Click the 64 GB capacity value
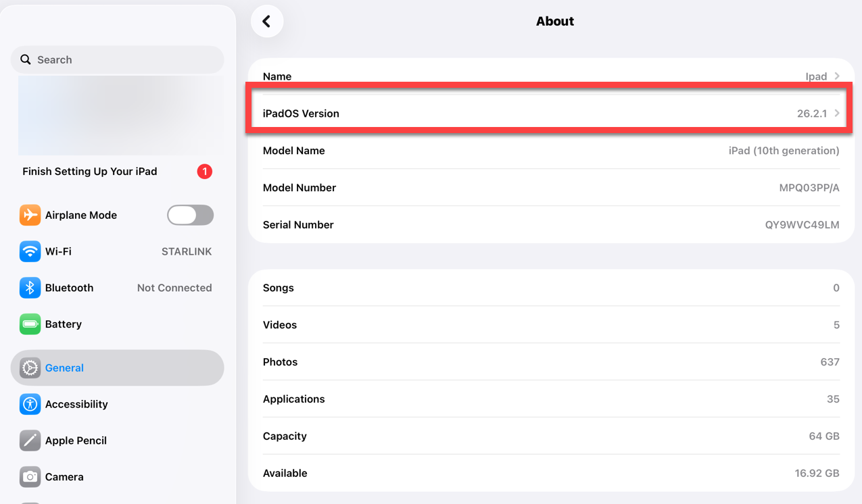Viewport: 862px width, 504px height. click(824, 436)
